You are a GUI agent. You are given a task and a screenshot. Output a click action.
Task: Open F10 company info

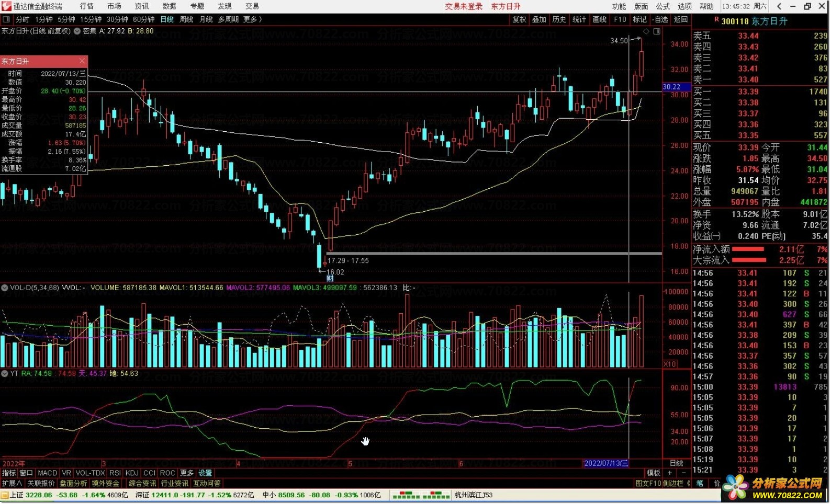pyautogui.click(x=620, y=19)
